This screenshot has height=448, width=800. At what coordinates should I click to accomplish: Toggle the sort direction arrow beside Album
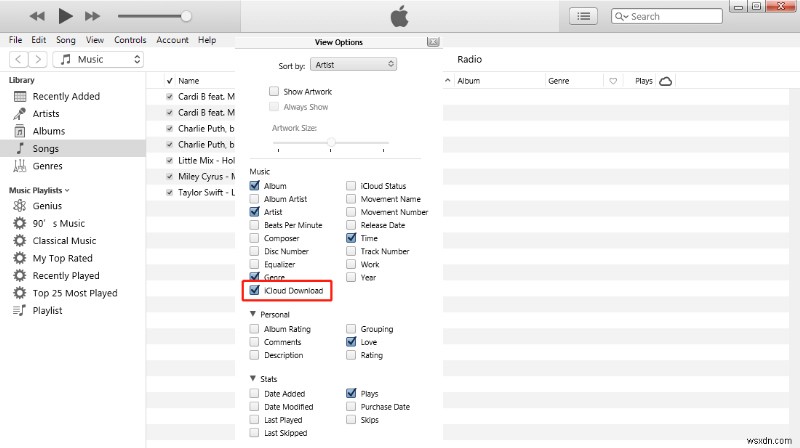pyautogui.click(x=447, y=81)
